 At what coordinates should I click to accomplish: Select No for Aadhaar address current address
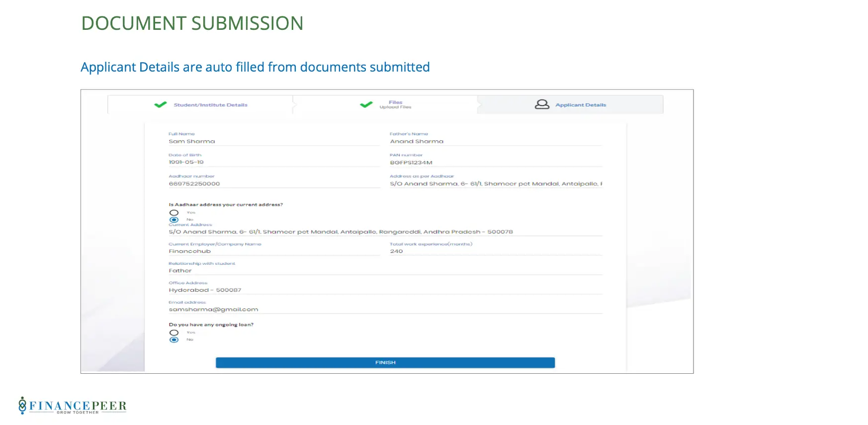pos(174,219)
